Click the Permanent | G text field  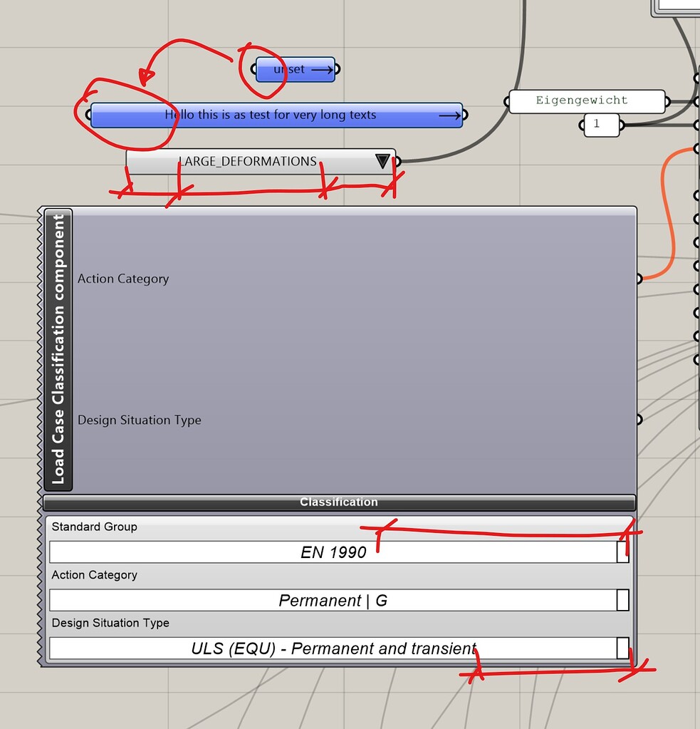pos(335,600)
